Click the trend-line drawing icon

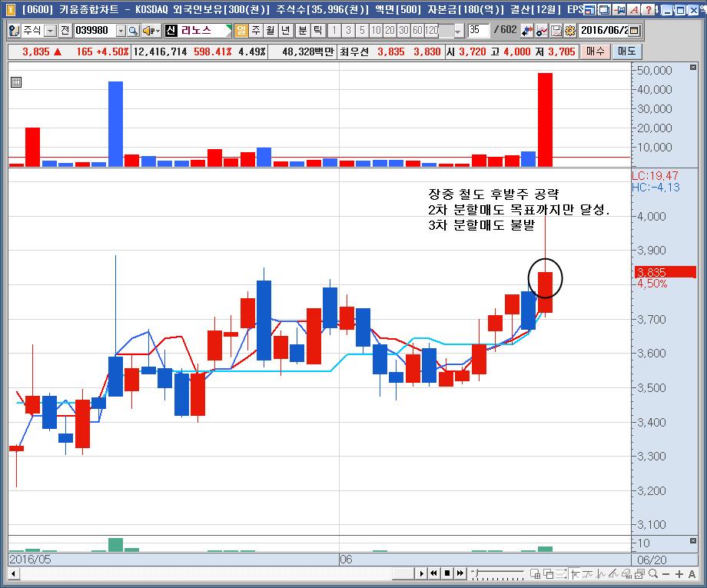click(x=588, y=573)
